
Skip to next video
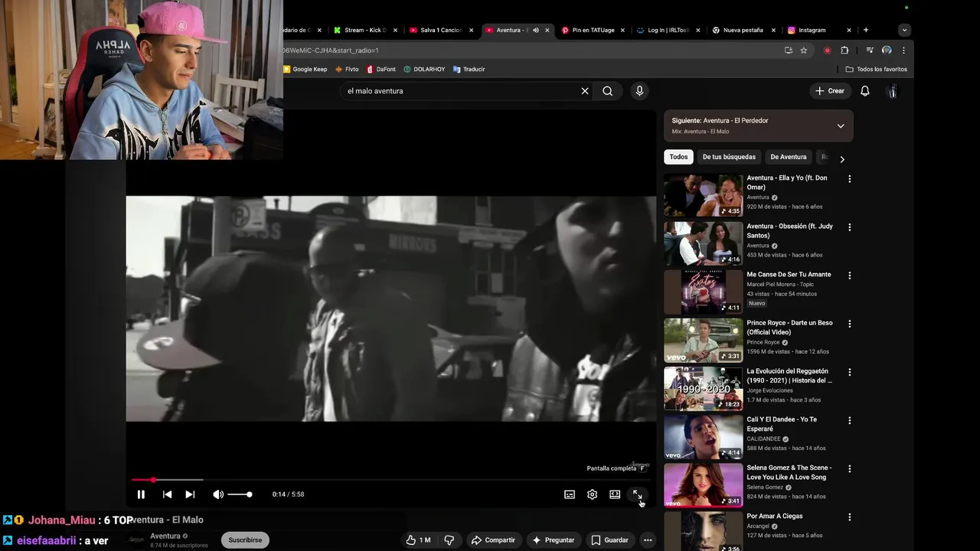(190, 494)
